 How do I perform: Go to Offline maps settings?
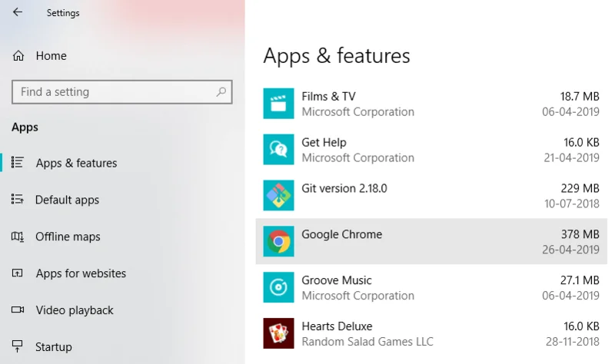coord(68,237)
